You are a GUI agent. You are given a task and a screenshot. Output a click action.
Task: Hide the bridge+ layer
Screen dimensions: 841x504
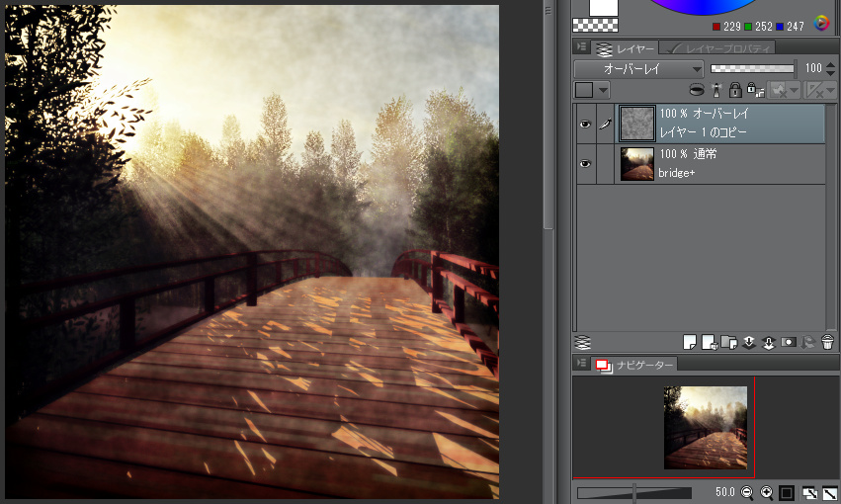(x=585, y=163)
